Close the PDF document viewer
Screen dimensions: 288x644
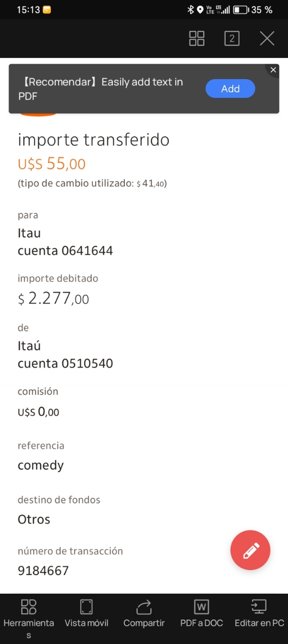point(267,38)
